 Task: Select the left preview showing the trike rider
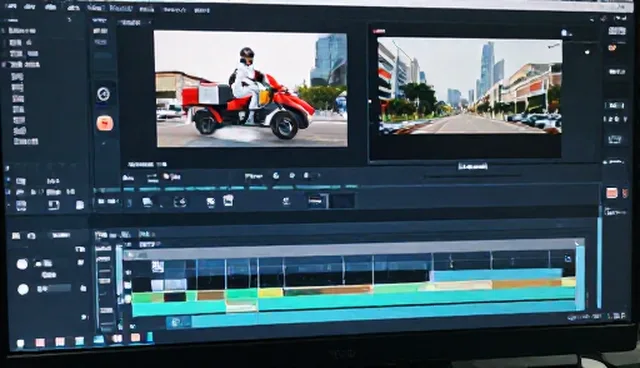click(x=251, y=89)
